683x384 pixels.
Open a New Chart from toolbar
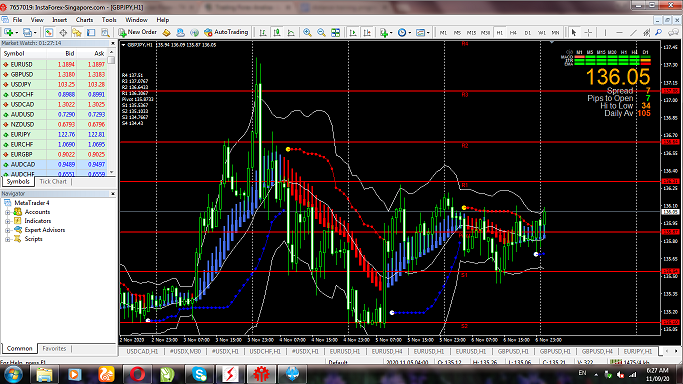coord(8,32)
